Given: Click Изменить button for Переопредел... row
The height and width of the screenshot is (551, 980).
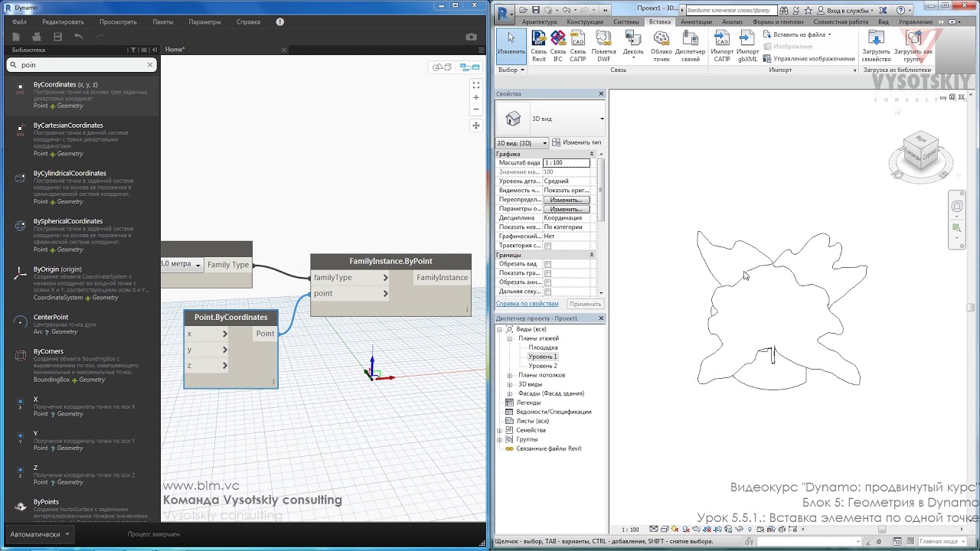Looking at the screenshot, I should (x=567, y=200).
